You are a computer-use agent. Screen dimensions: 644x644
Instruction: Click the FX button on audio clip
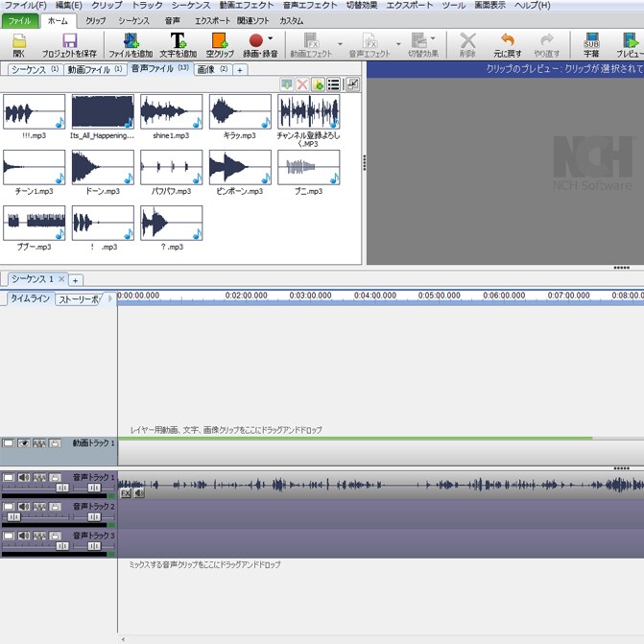click(x=126, y=493)
